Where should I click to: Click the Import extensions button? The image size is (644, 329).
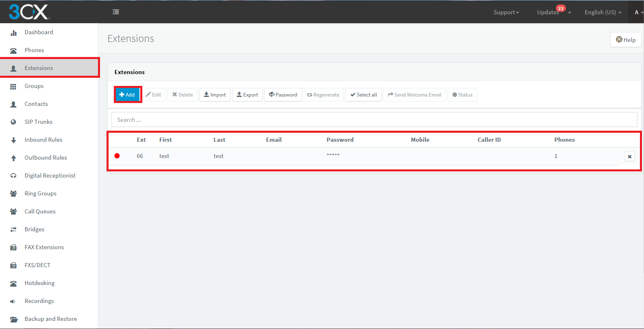(215, 94)
